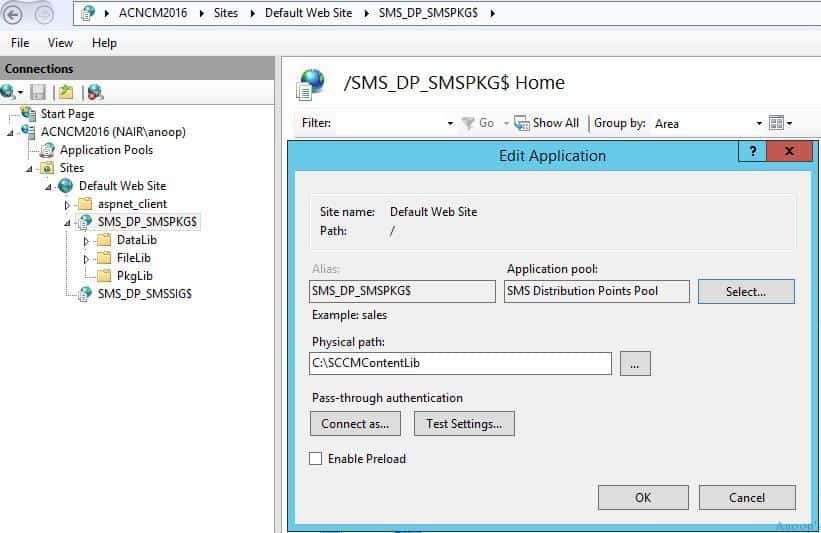Click the Start Page icon
The image size is (821, 533).
28,114
